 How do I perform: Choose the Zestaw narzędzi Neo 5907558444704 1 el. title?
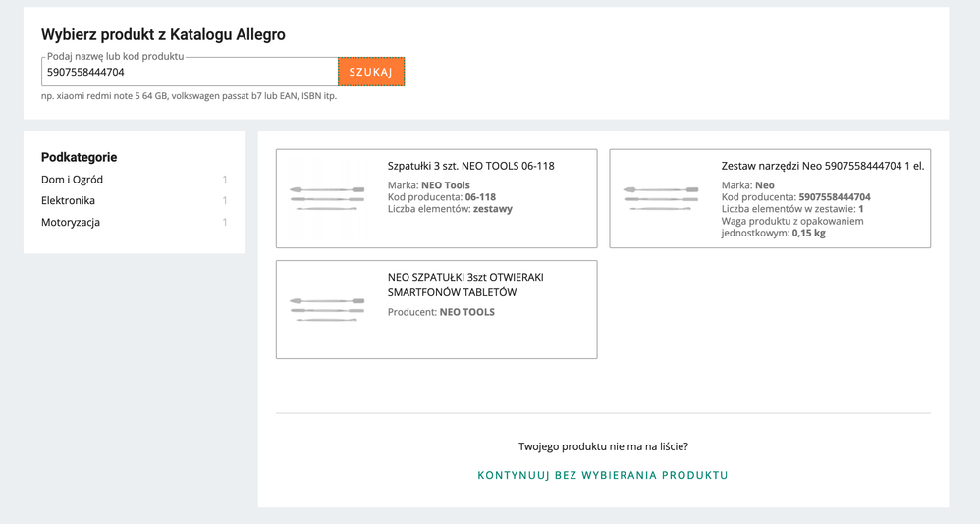tap(823, 166)
